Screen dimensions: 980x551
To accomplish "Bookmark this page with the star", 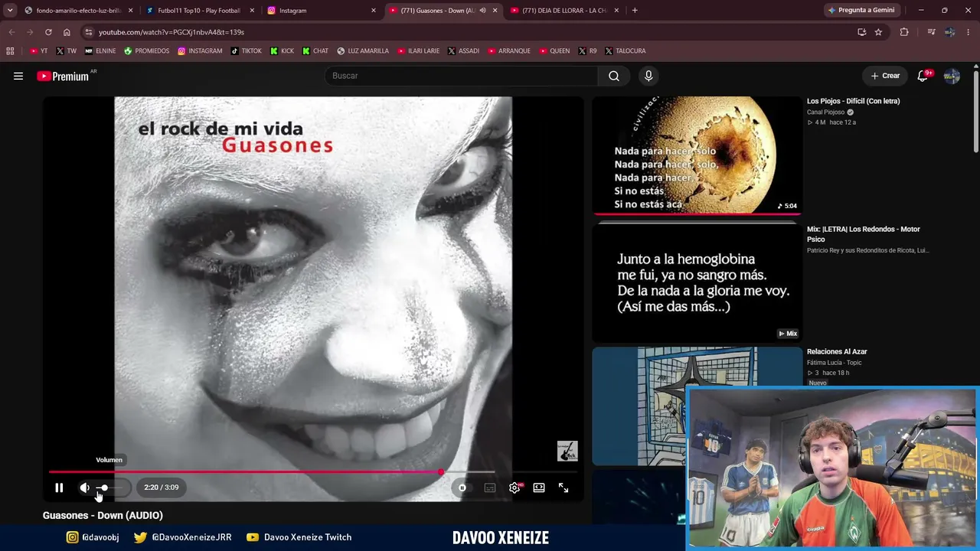I will 878,32.
